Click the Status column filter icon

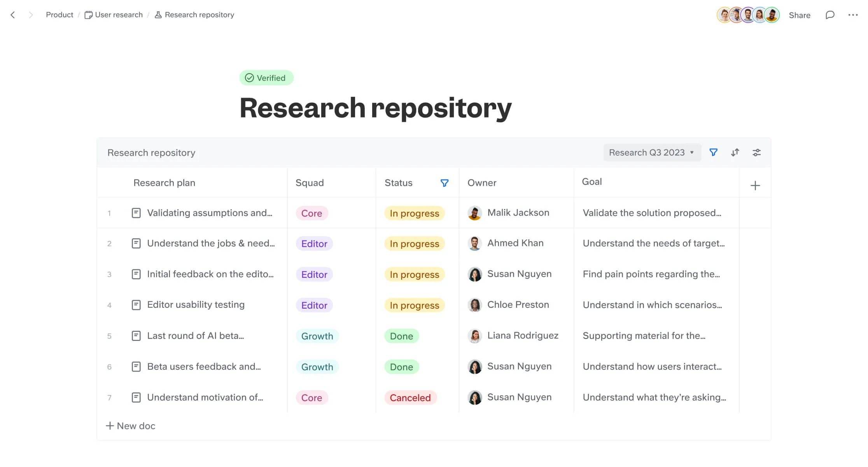tap(444, 183)
